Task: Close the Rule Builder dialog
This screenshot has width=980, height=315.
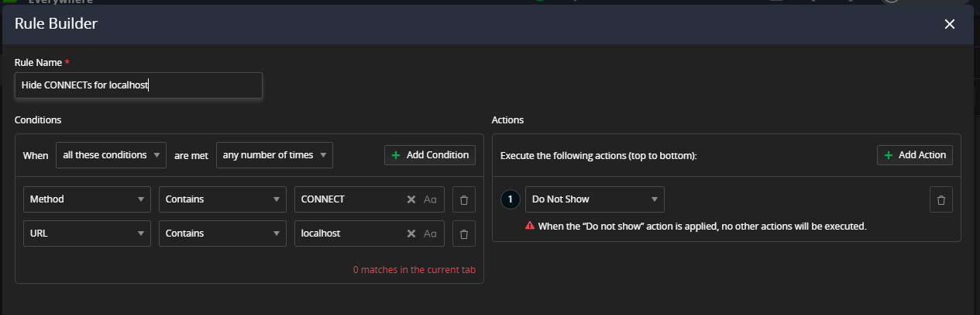Action: (950, 24)
